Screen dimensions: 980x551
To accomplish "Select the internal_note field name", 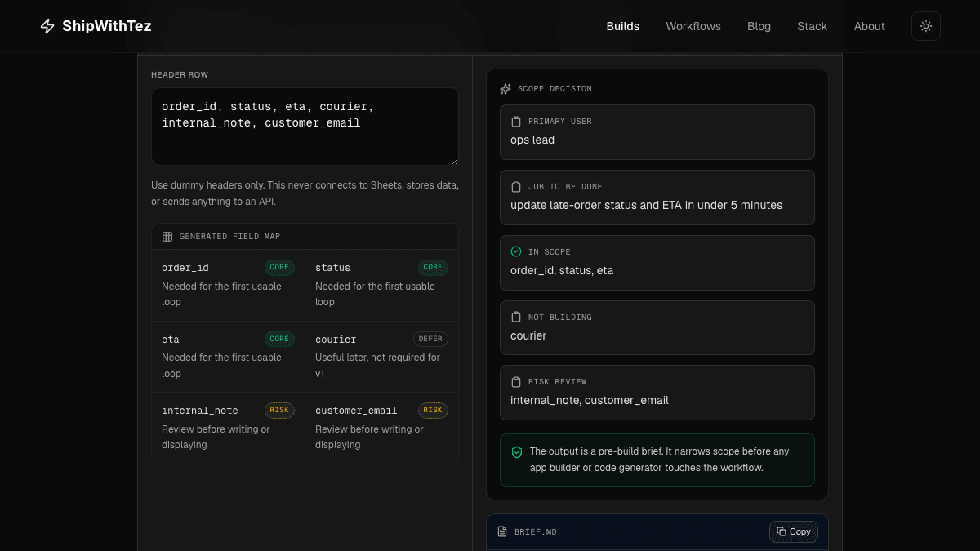I will coord(200,411).
